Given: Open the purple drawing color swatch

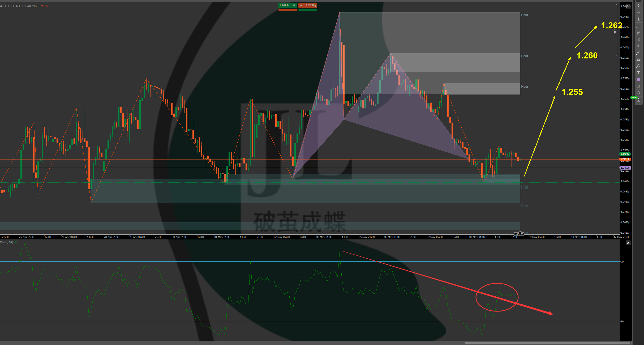Looking at the screenshot, I should click(638, 79).
